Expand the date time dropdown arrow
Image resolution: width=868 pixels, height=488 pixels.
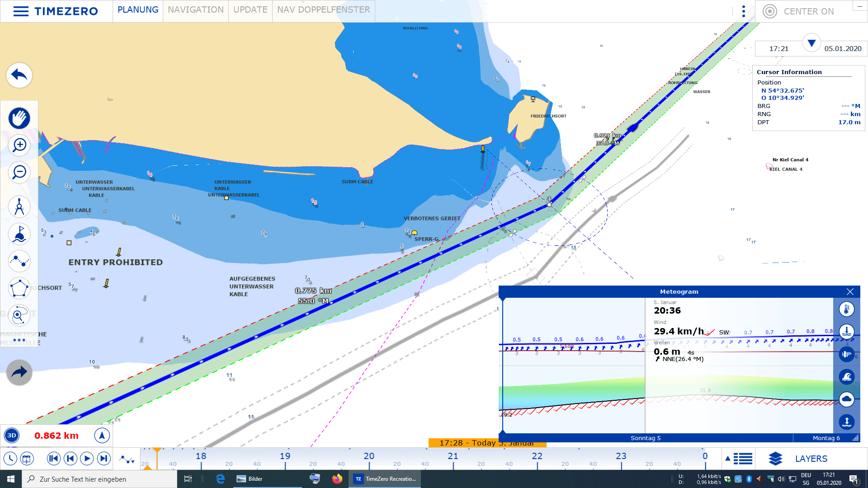(811, 43)
